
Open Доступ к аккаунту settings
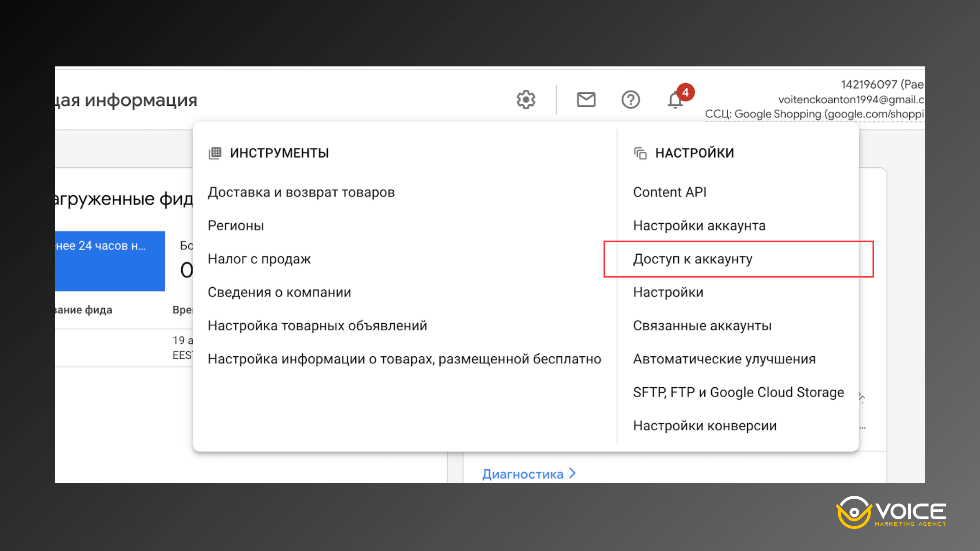[x=692, y=259]
